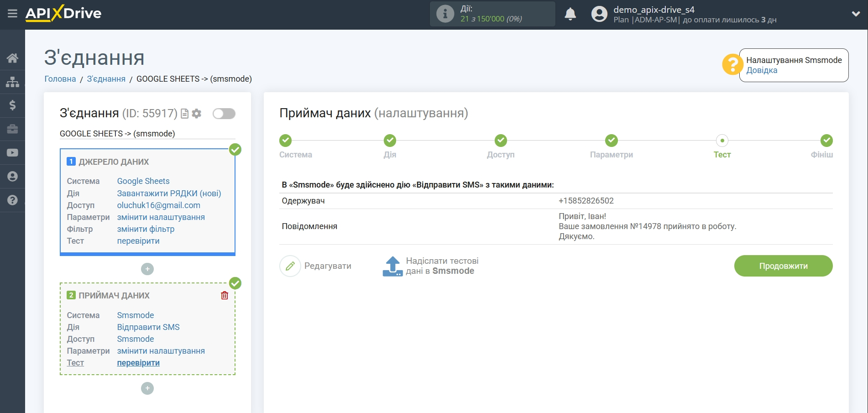This screenshot has height=413, width=868.
Task: Open connection settings gear icon
Action: coord(197,114)
